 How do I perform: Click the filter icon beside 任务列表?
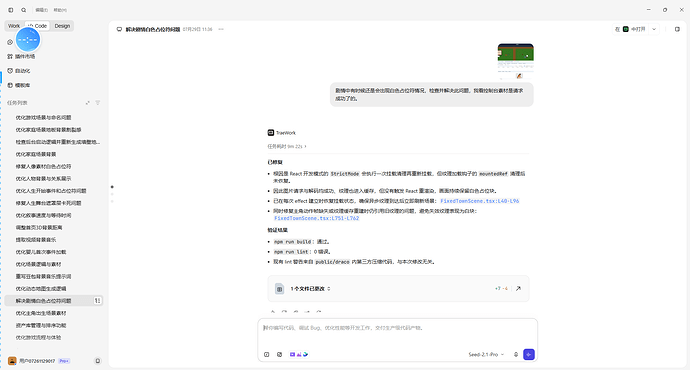(98, 103)
